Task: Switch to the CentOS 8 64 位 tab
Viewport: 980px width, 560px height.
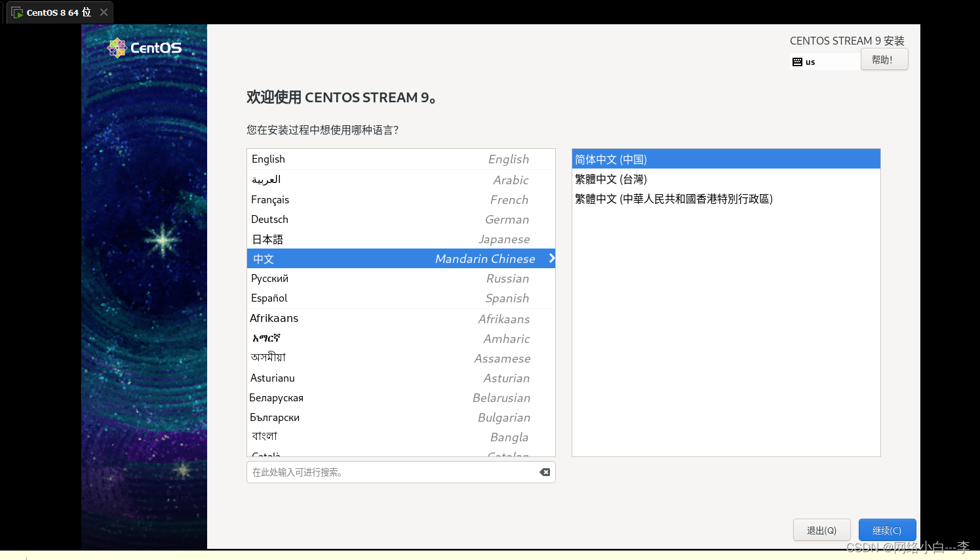Action: tap(59, 12)
